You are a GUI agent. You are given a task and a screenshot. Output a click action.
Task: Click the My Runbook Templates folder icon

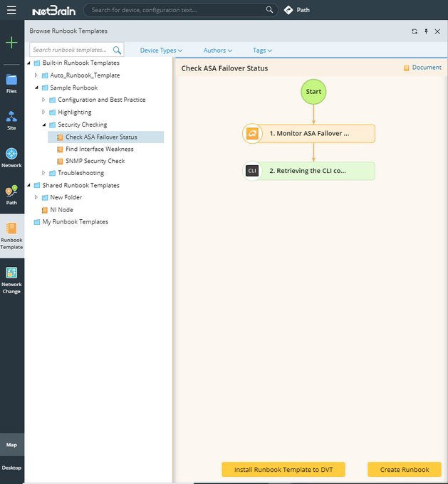pyautogui.click(x=37, y=222)
